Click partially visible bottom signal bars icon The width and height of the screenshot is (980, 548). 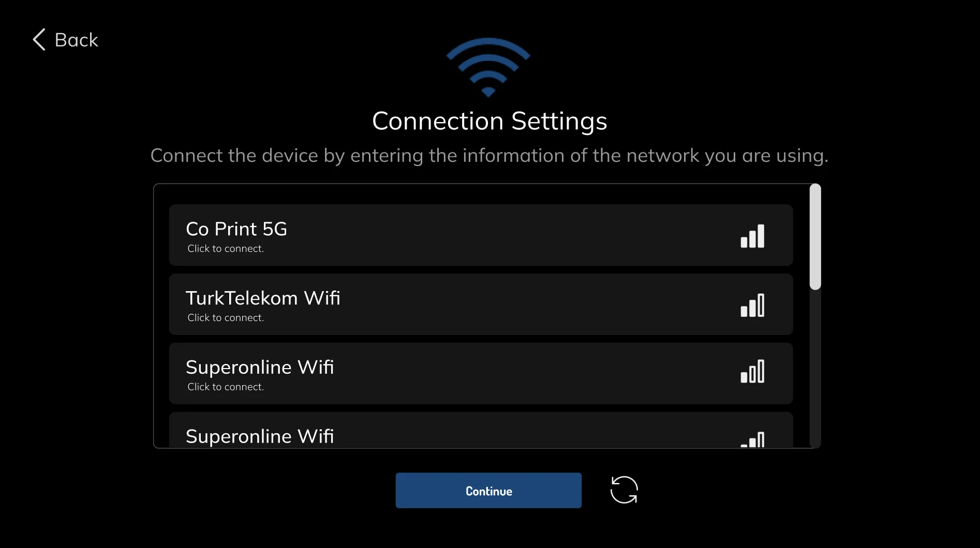click(752, 439)
